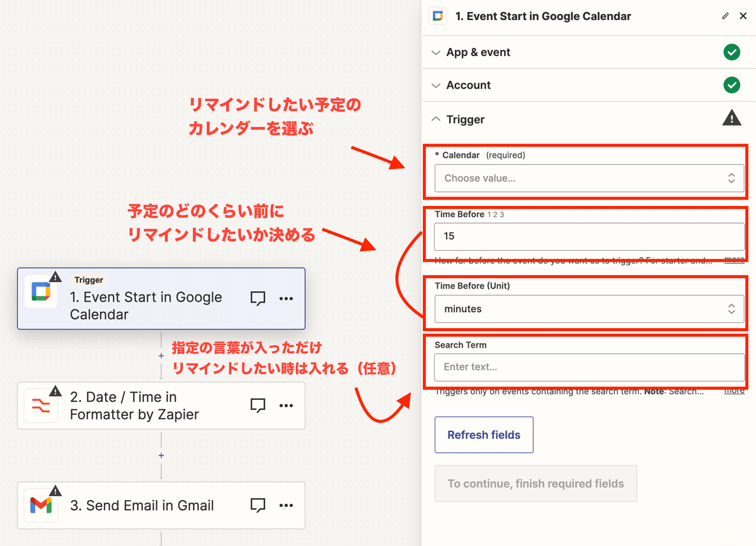Screen dimensions: 756x546
Task: Open the Calendar dropdown
Action: coord(589,178)
